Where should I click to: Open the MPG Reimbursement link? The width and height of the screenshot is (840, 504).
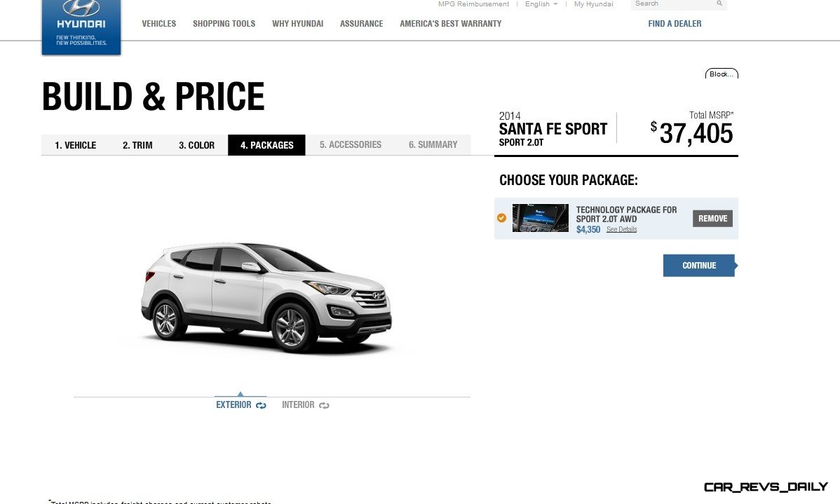473,4
